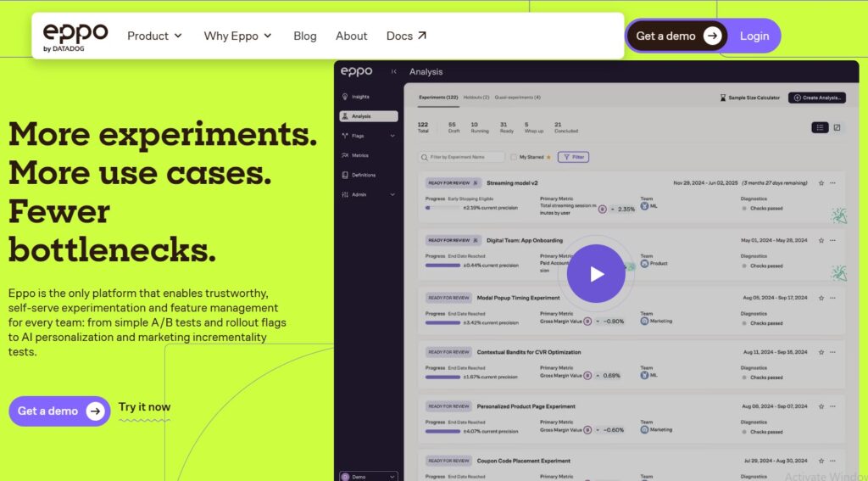Open the Coupon Code Placement Experiment title
Screen dimensions: 868x481
click(x=523, y=461)
